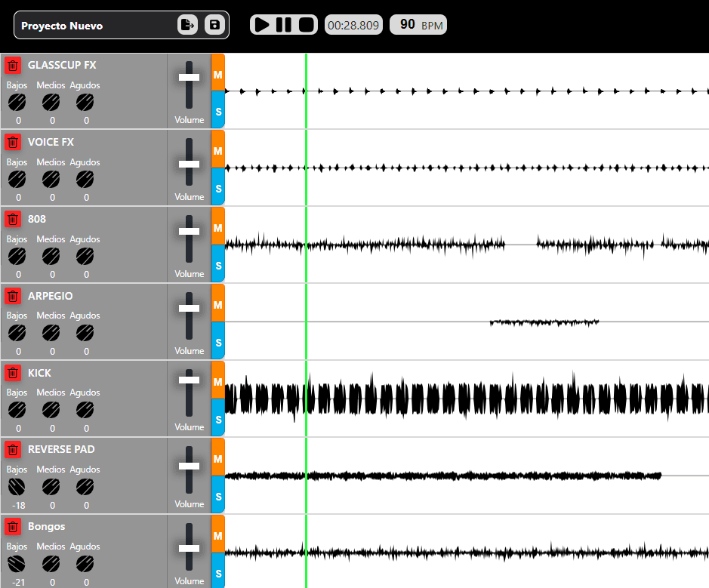
Task: Mute the REVERSE PAD track
Action: pos(217,458)
